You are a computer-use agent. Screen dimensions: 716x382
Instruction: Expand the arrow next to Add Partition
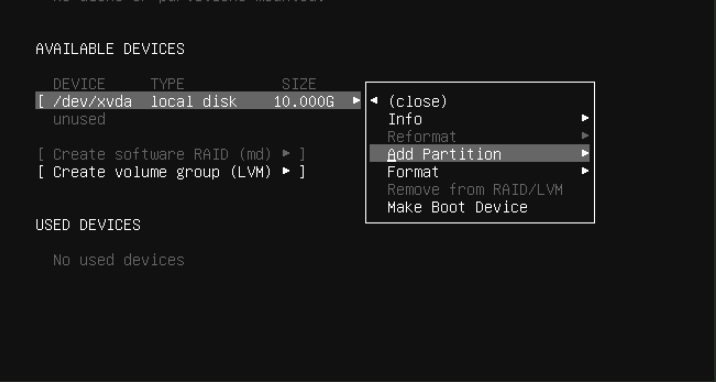(x=585, y=153)
